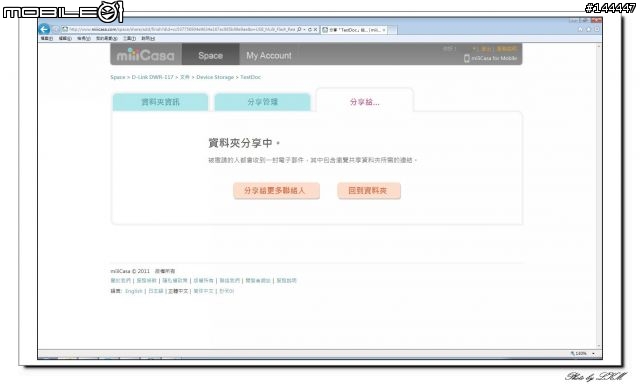640x388 pixels.
Task: Open the zoom level dropdown in status bar
Action: tap(593, 353)
